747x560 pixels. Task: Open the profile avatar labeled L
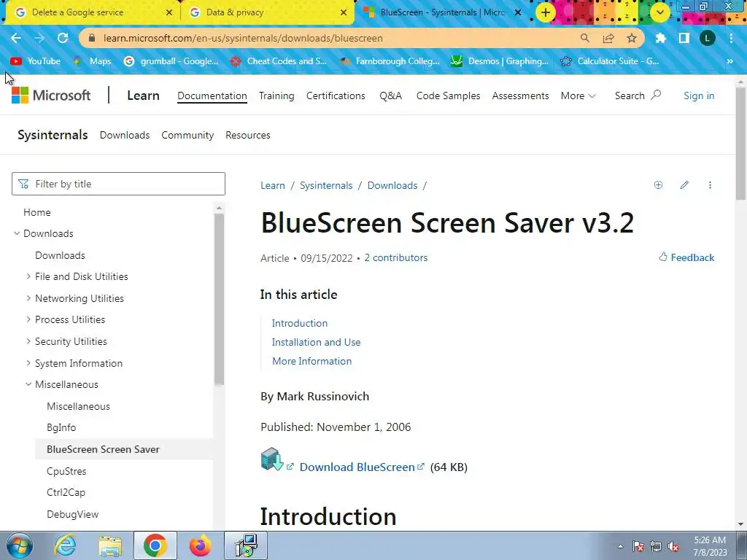(x=708, y=38)
